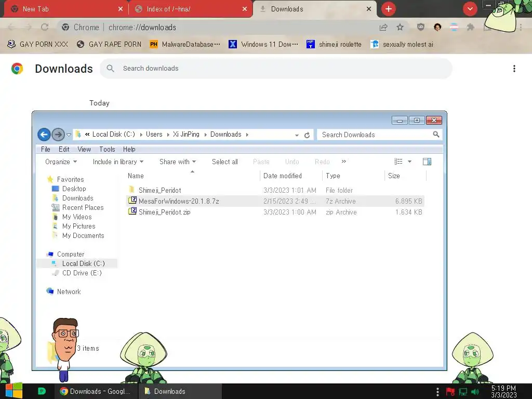This screenshot has width=532, height=399.
Task: Open a new tab with the plus button
Action: (389, 9)
